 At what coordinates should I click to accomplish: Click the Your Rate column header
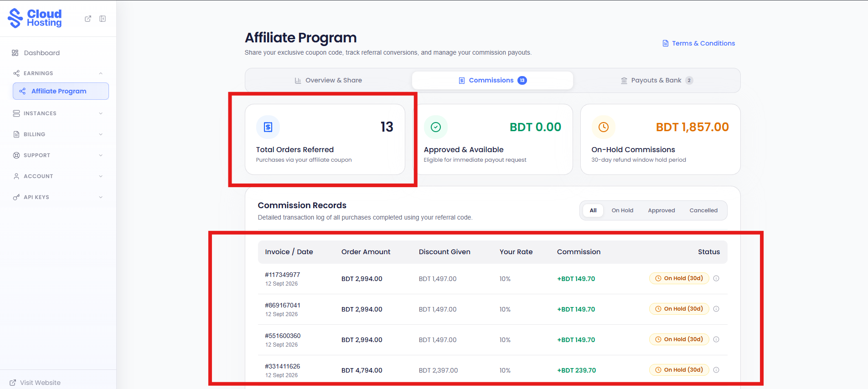516,252
